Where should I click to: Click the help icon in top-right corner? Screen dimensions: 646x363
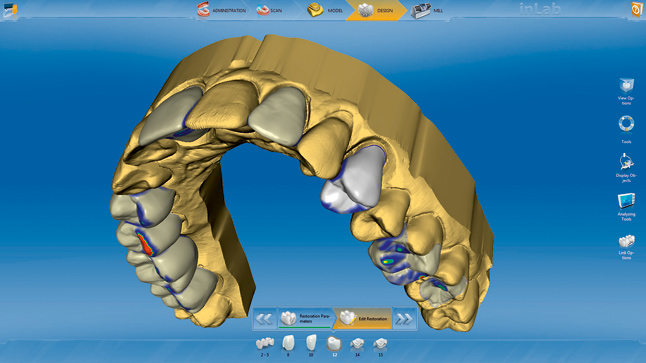(x=637, y=9)
